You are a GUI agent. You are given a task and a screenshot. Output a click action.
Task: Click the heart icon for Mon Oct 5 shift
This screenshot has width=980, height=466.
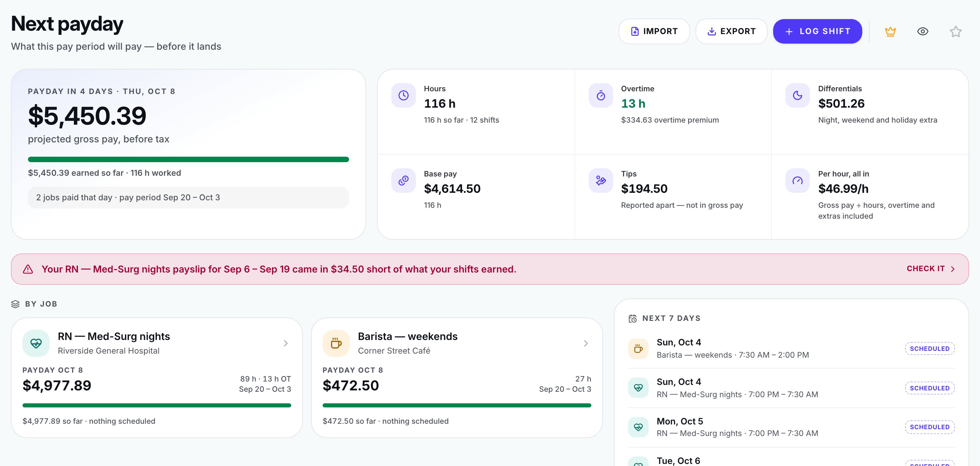coord(638,427)
